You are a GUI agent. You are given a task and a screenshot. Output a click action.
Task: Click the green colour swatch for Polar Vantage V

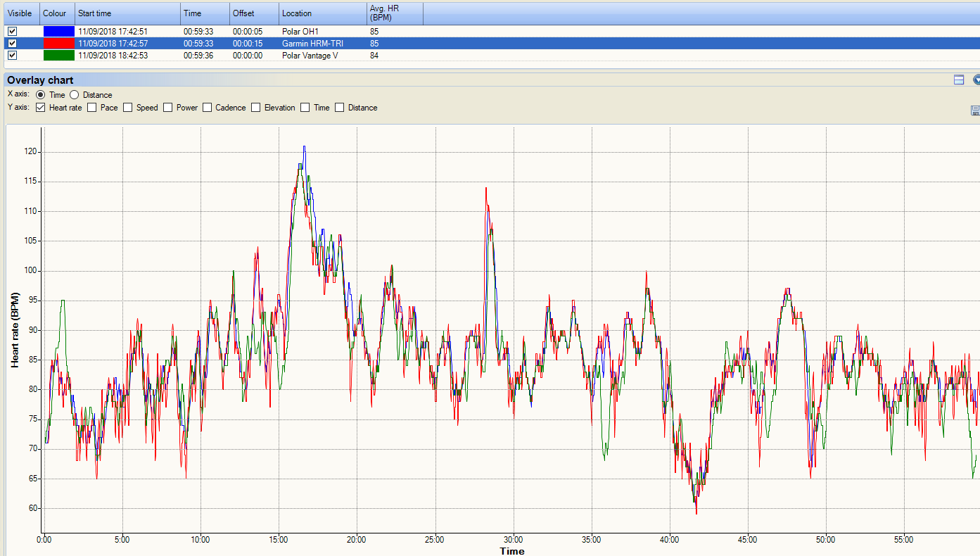(58, 56)
